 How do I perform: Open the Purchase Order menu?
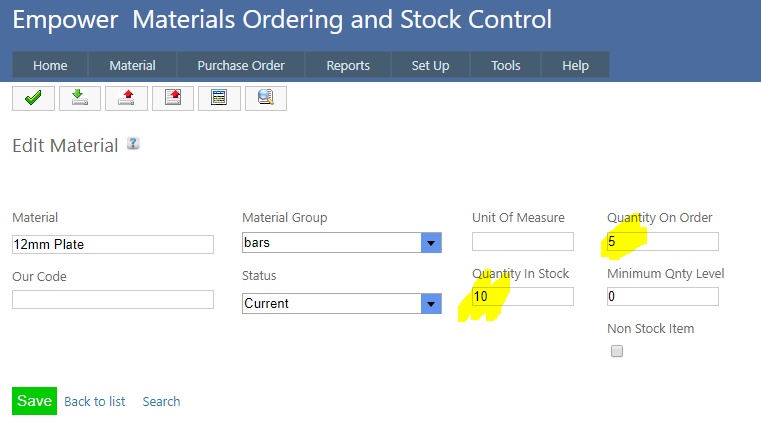[x=241, y=65]
